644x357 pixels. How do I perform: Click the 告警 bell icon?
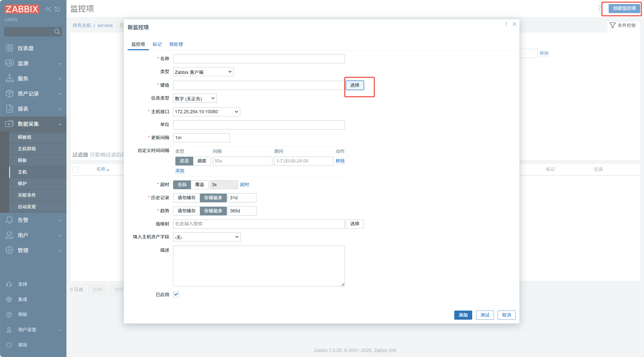pos(9,220)
